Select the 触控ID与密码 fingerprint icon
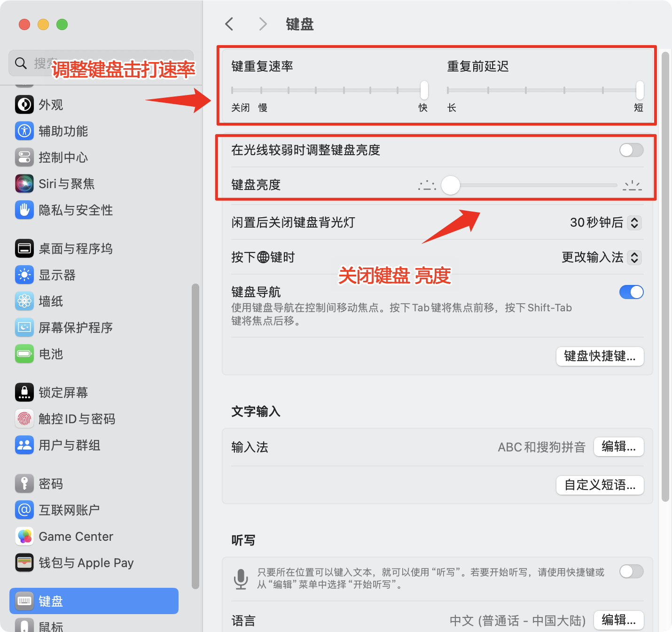This screenshot has height=632, width=672. 24,419
